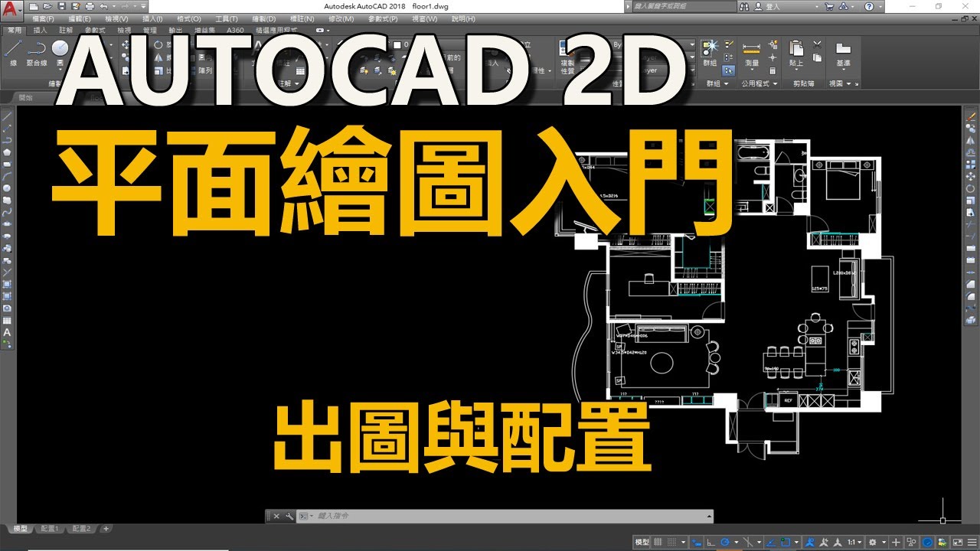This screenshot has width=980, height=551.
Task: Toggle ortho mode in status bar
Action: [710, 541]
